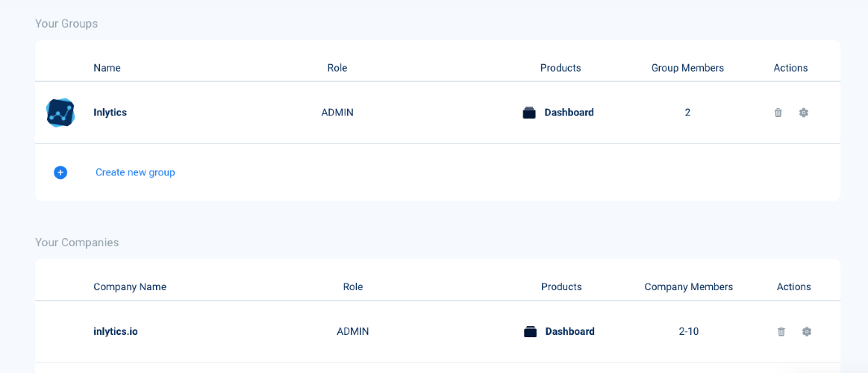This screenshot has width=868, height=373.
Task: Open the Inlytics group name
Action: pyautogui.click(x=110, y=113)
